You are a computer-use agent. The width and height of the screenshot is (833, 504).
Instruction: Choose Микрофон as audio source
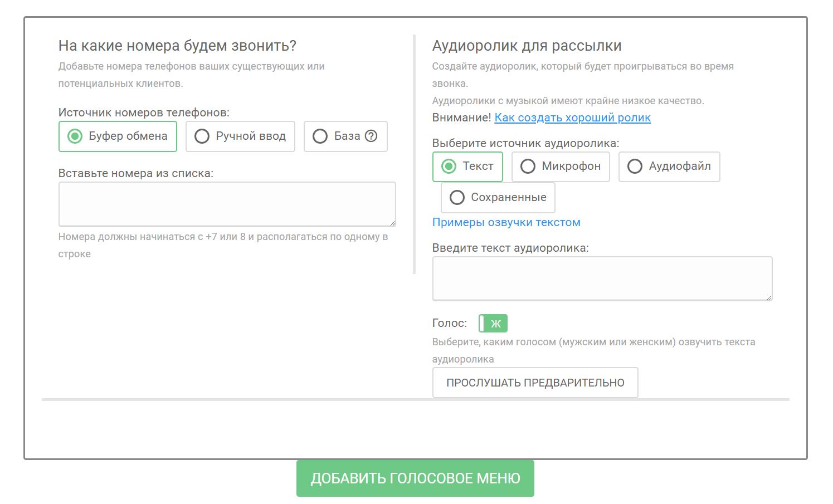(561, 167)
